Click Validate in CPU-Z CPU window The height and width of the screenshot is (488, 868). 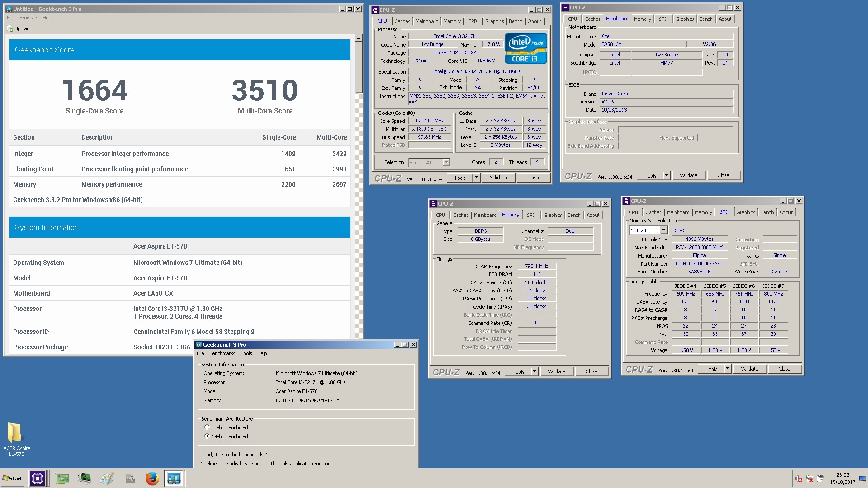tap(498, 178)
